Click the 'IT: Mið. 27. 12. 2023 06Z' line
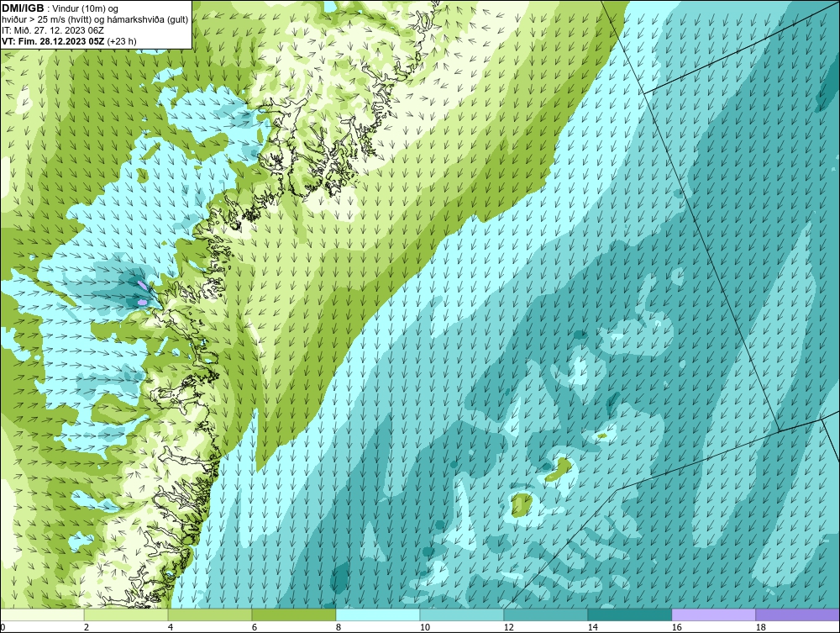Viewport: 840px width, 633px height. pyautogui.click(x=52, y=30)
